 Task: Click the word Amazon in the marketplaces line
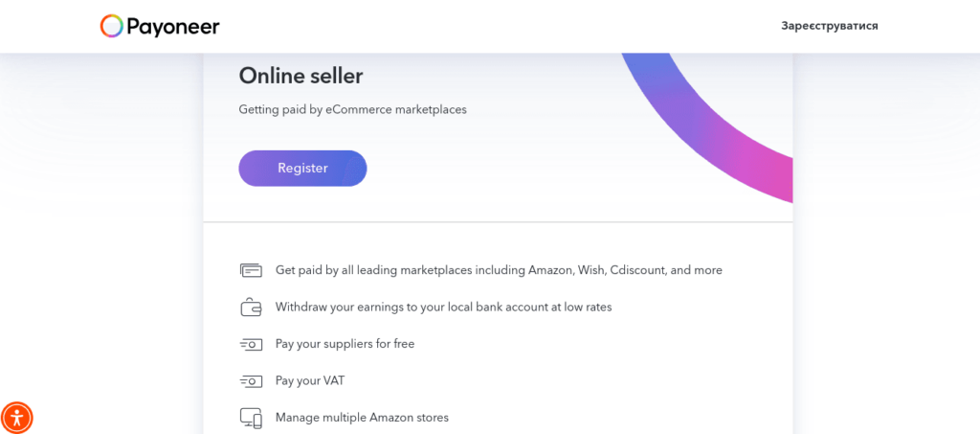pyautogui.click(x=551, y=271)
